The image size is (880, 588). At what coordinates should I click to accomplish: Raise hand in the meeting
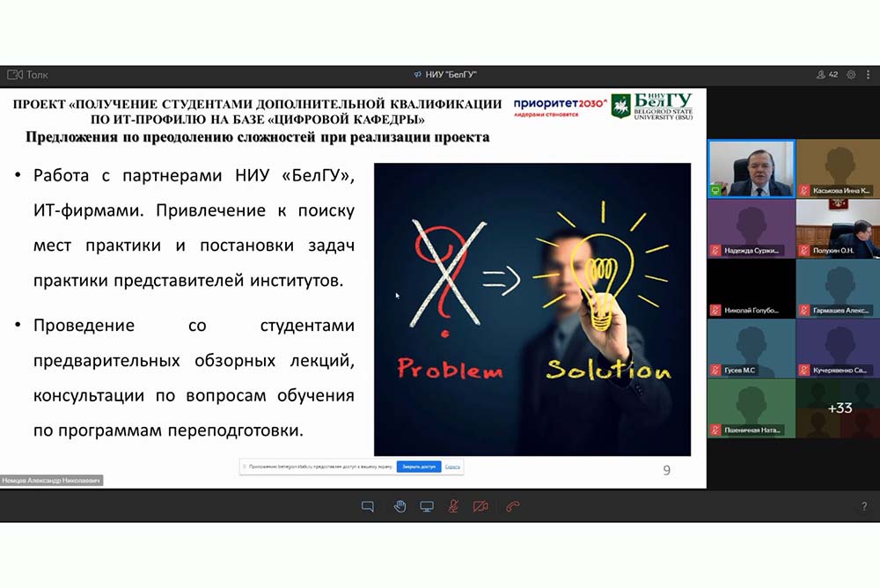pos(400,506)
